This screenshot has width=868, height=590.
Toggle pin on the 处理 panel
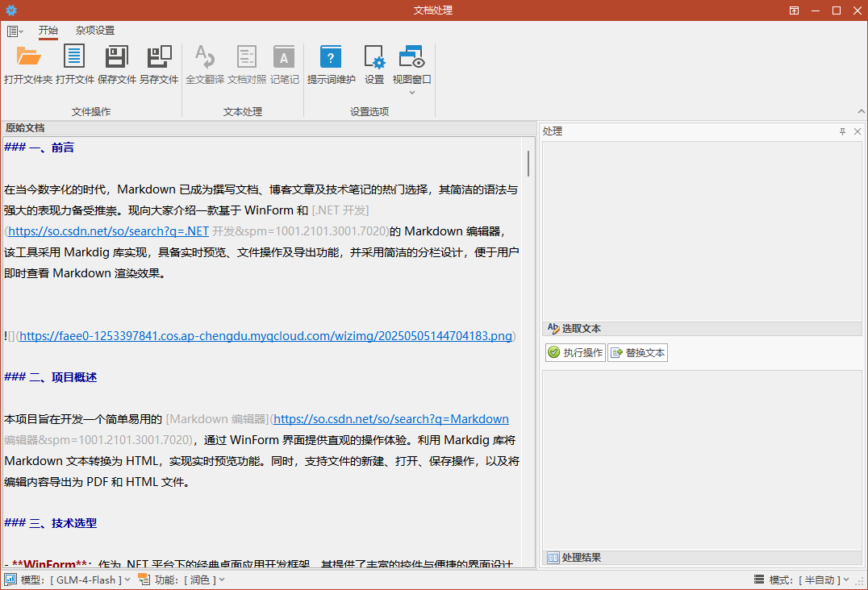(x=842, y=131)
